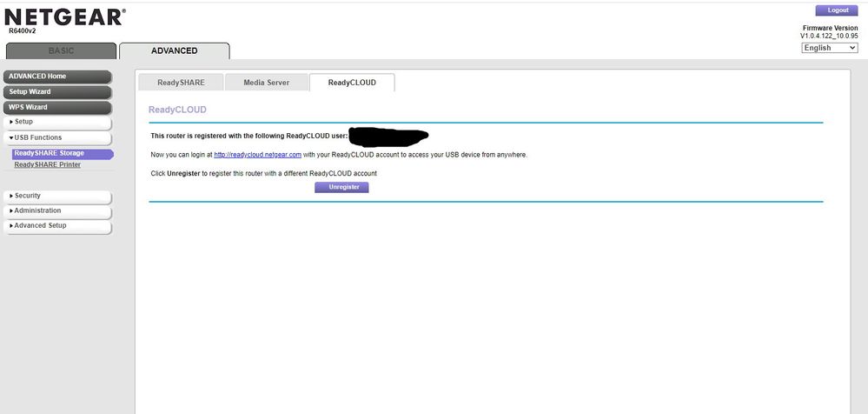The height and width of the screenshot is (414, 868).
Task: Expand the Security section
Action: 57,197
